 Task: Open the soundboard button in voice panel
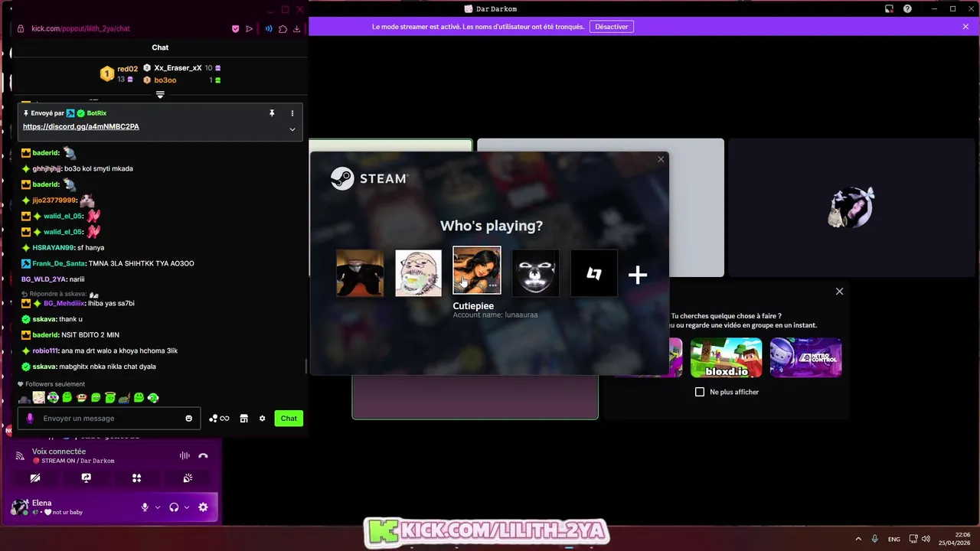188,478
